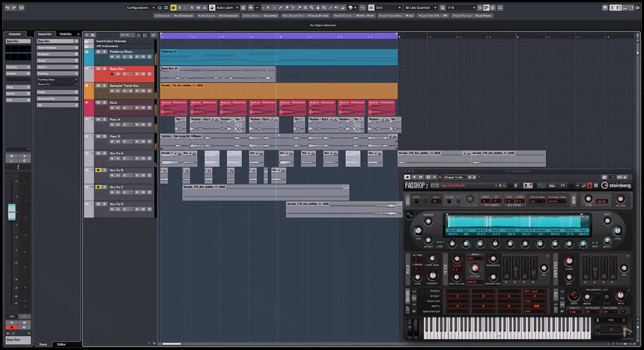
Task: Open the Grid snap type dropdown
Action: (388, 7)
